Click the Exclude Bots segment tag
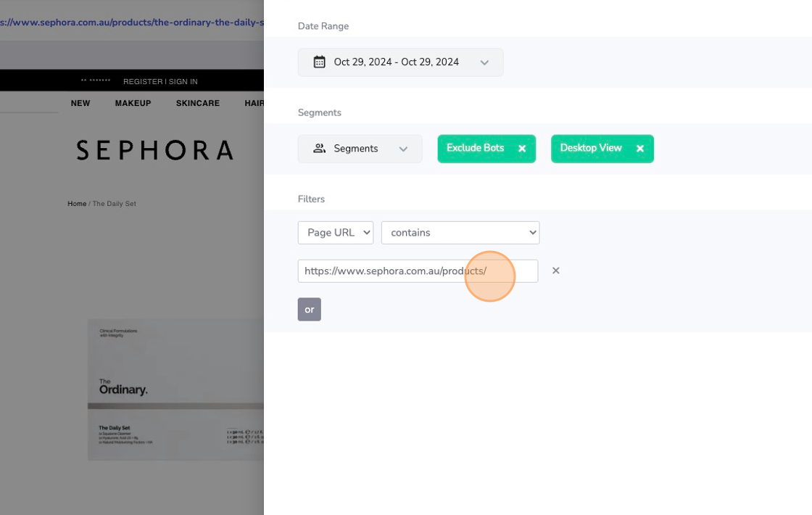The width and height of the screenshot is (812, 515). pos(475,148)
